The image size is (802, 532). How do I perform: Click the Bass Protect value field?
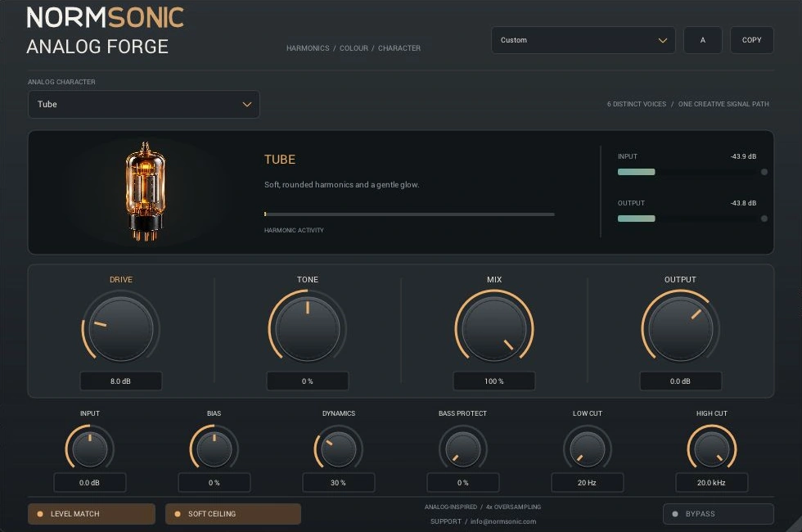tap(463, 482)
